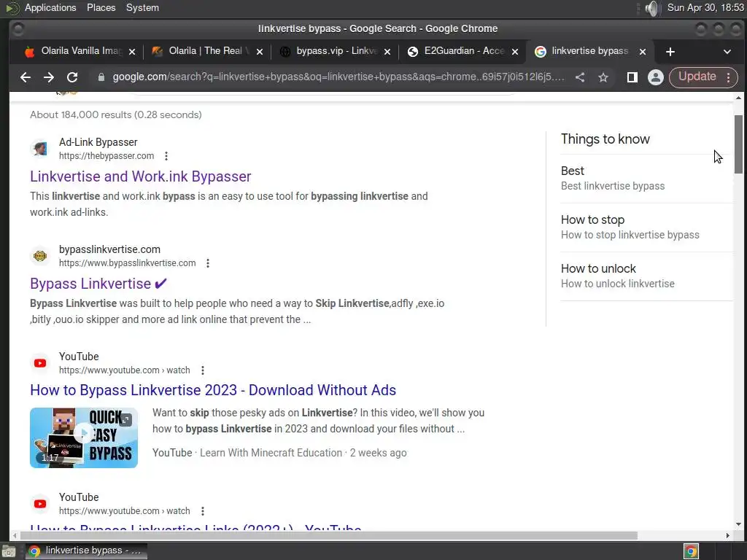Share this page using share icon

[x=580, y=77]
